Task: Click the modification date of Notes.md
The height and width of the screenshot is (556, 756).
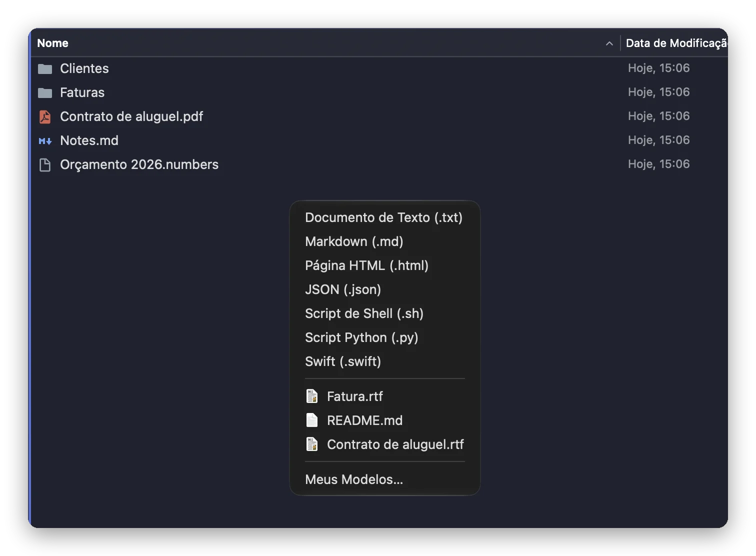Action: point(658,140)
